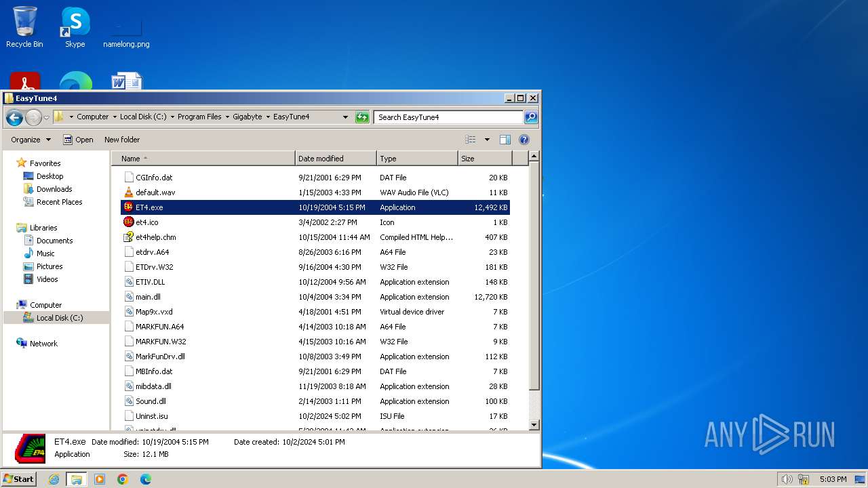868x488 pixels.
Task: Open the recent pages dropdown arrow
Action: point(46,117)
